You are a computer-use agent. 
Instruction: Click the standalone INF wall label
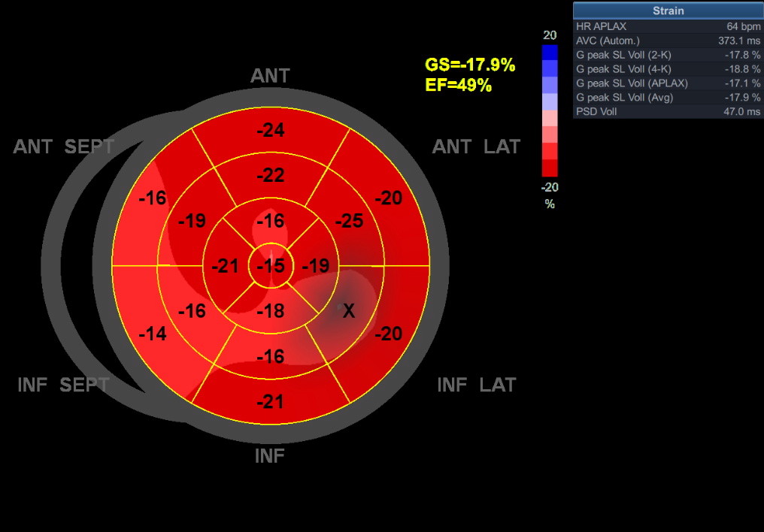[x=269, y=456]
